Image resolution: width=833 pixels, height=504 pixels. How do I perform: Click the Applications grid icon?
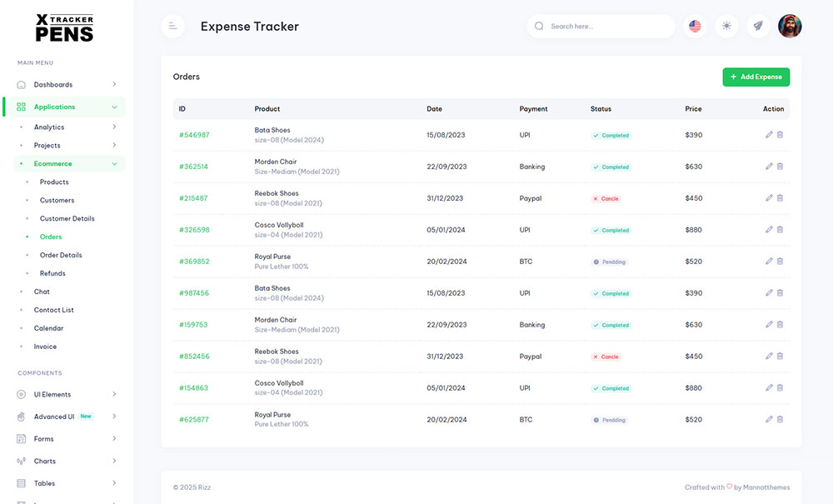(20, 107)
